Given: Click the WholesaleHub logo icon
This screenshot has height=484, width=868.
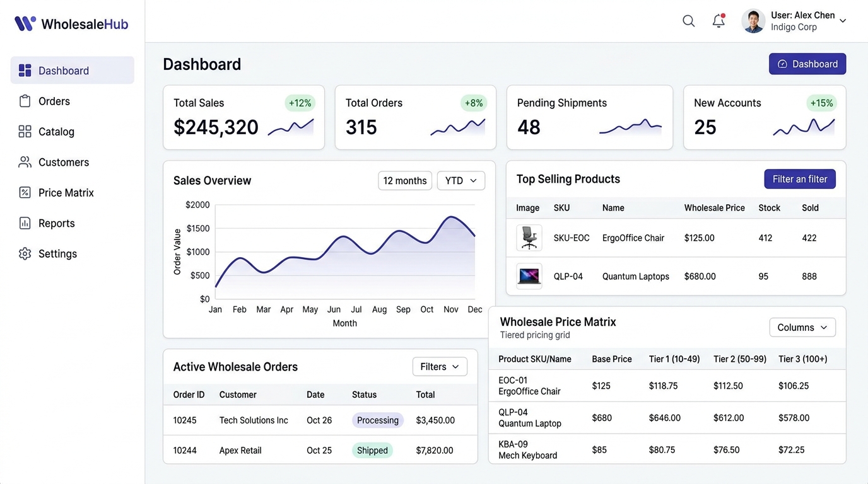Looking at the screenshot, I should pyautogui.click(x=25, y=24).
